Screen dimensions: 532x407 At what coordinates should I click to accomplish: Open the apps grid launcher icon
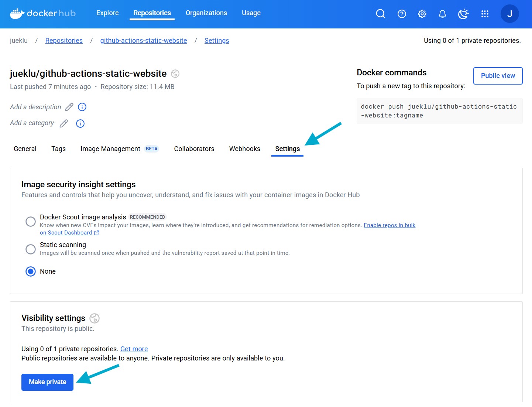coord(485,14)
